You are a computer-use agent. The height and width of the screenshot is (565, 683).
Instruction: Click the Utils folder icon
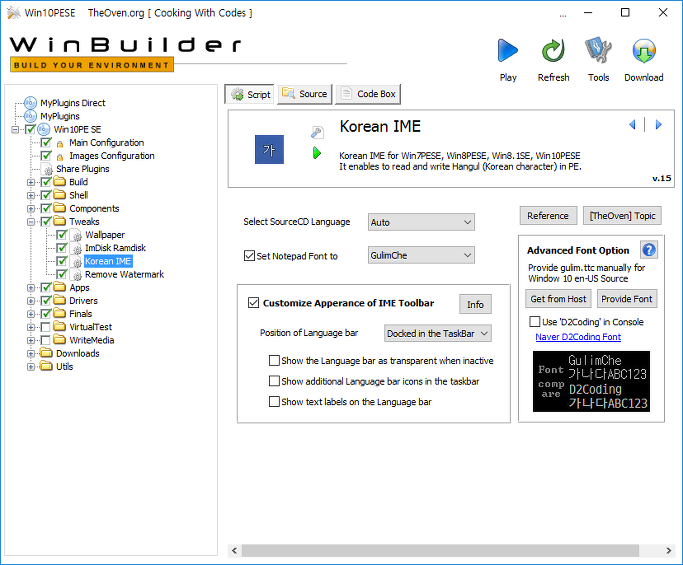click(x=46, y=366)
